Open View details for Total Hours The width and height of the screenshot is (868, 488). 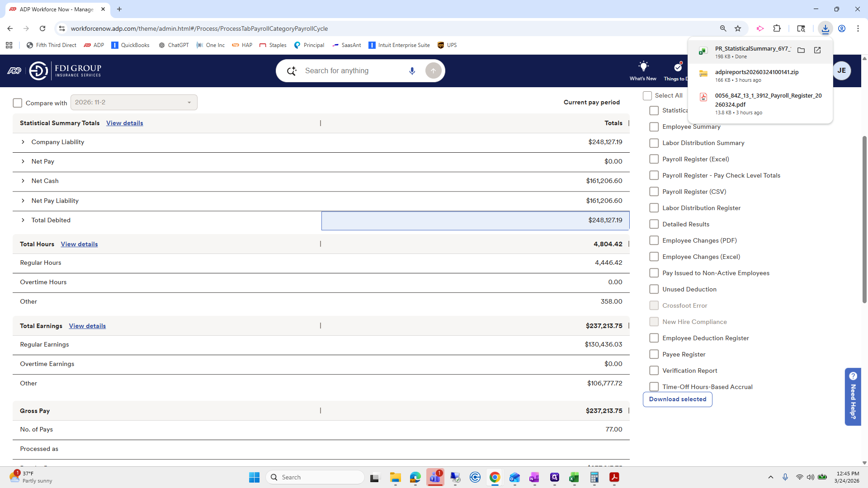pyautogui.click(x=79, y=244)
